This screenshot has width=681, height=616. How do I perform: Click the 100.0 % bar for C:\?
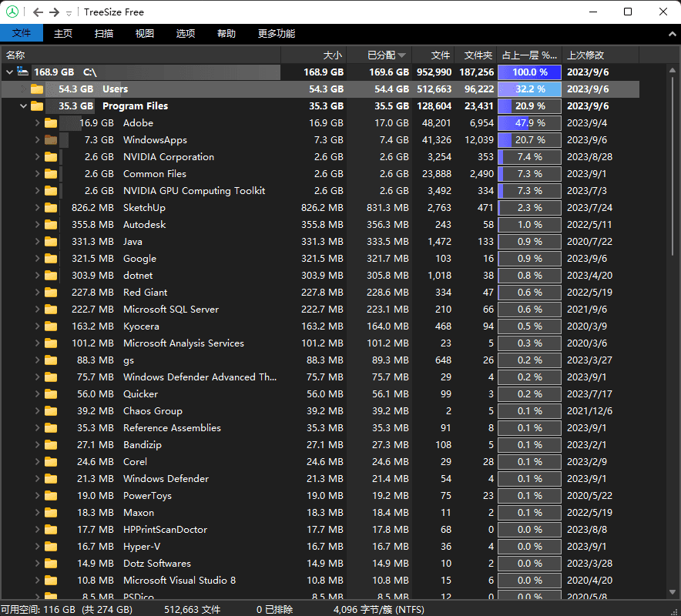tap(529, 72)
